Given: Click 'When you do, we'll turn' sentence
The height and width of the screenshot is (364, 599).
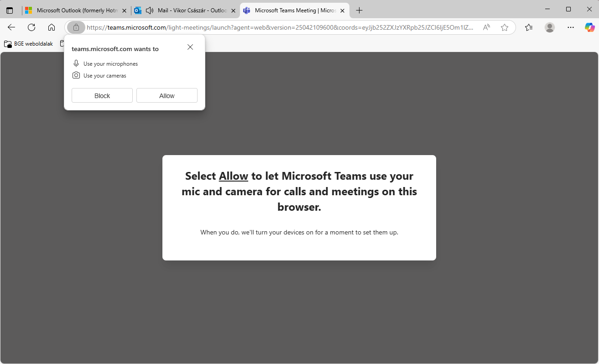Looking at the screenshot, I should click(299, 232).
